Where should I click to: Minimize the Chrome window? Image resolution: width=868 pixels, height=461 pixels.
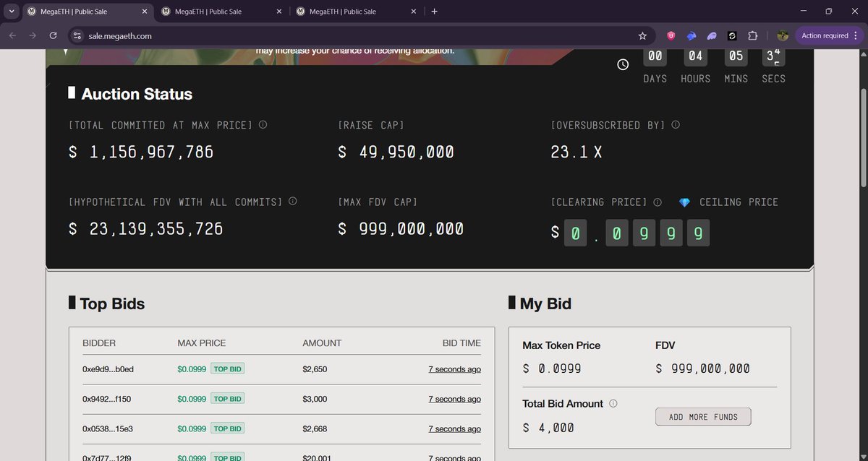[x=803, y=12]
